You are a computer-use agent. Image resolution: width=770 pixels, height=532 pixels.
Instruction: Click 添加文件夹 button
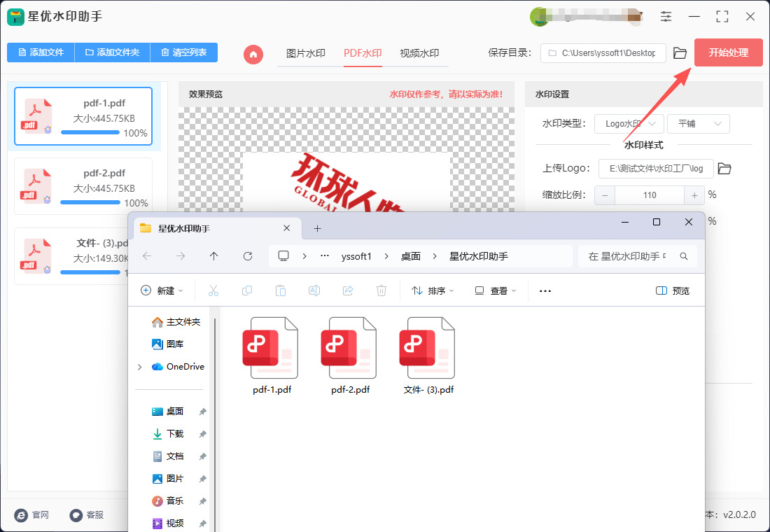click(x=113, y=52)
